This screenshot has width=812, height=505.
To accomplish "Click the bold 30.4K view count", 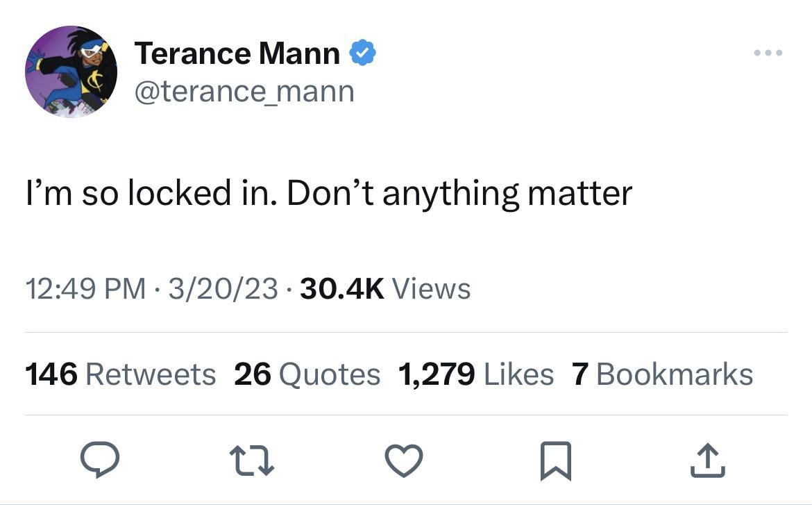I will [x=341, y=289].
